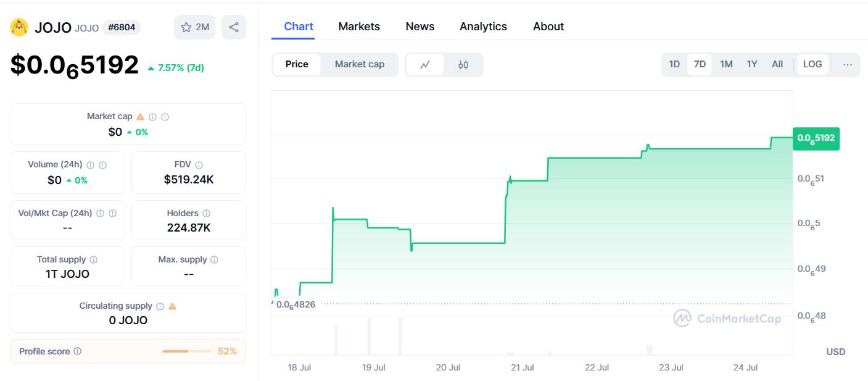
Task: Select the Market cap chart toggle
Action: click(x=360, y=65)
